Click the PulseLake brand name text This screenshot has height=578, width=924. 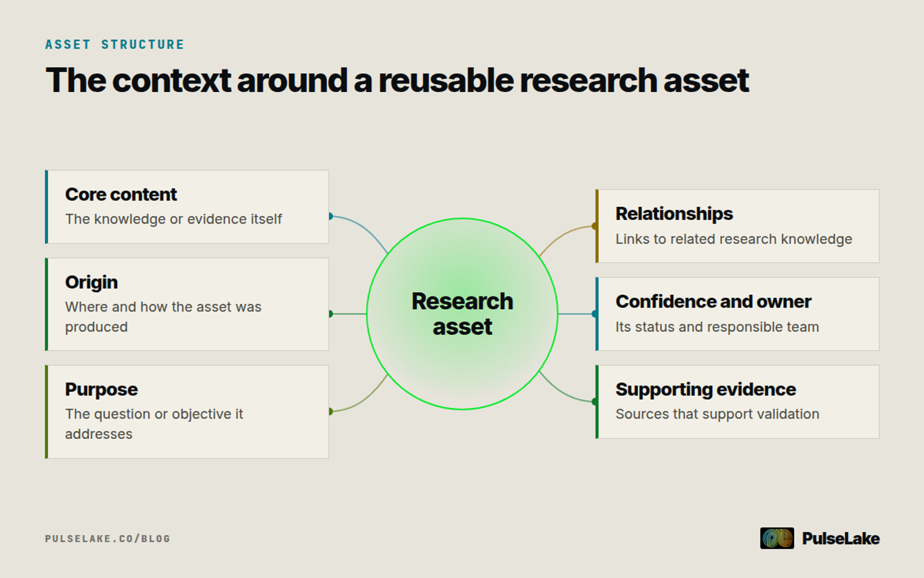(x=841, y=539)
